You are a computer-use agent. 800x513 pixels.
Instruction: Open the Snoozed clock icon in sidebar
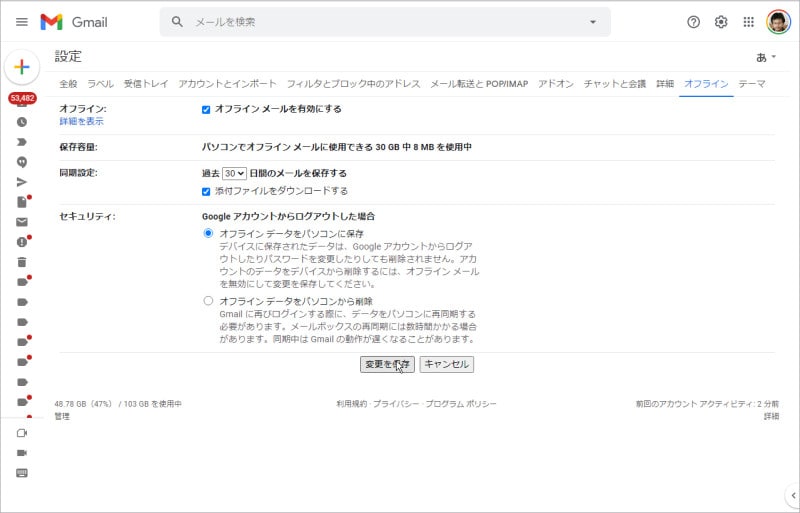pos(22,121)
